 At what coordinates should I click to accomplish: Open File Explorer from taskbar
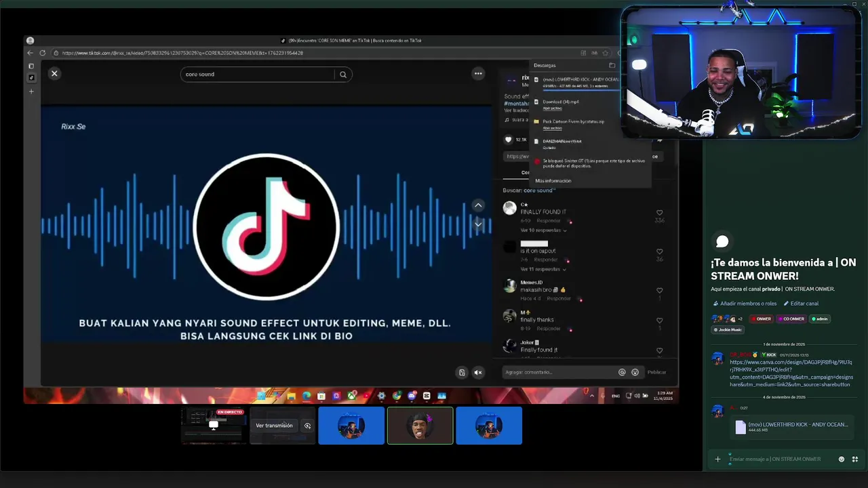click(292, 396)
